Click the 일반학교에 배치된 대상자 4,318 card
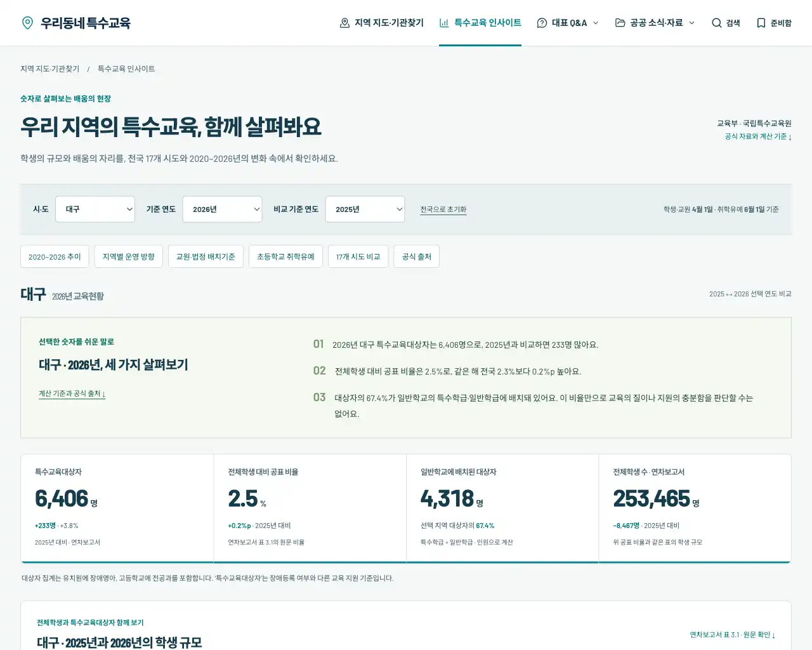 (502, 508)
